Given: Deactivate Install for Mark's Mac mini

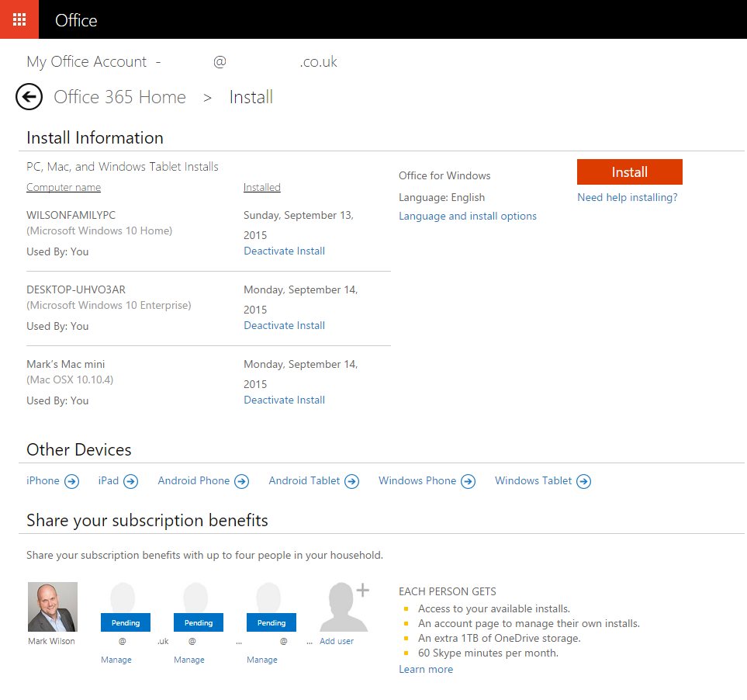Looking at the screenshot, I should point(284,399).
